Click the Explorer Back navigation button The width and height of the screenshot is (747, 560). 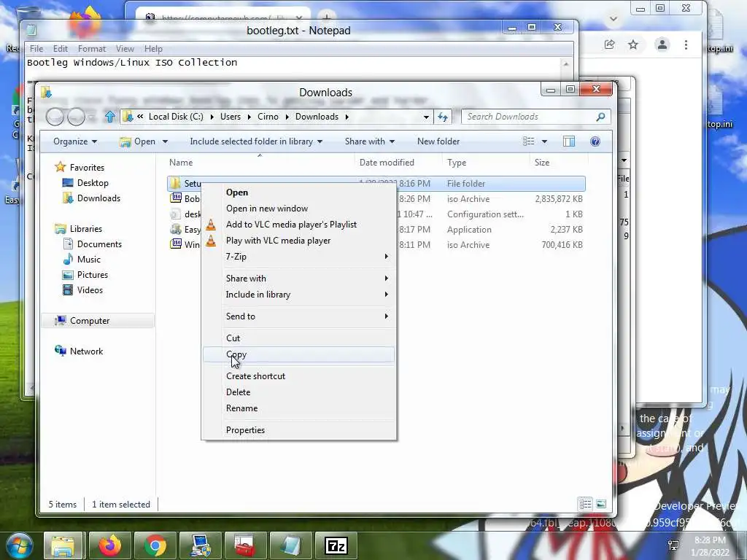55,117
